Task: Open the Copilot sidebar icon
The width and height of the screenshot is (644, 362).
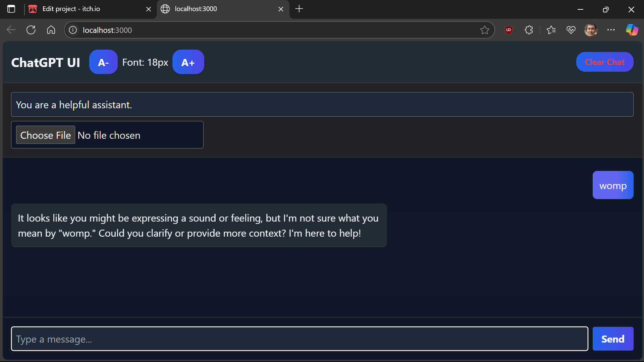Action: tap(632, 30)
